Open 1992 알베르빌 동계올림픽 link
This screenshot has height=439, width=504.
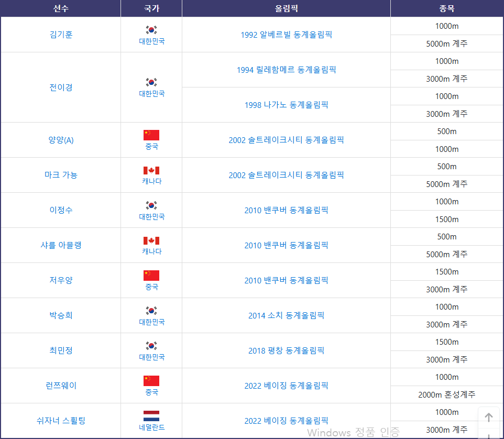pos(287,35)
